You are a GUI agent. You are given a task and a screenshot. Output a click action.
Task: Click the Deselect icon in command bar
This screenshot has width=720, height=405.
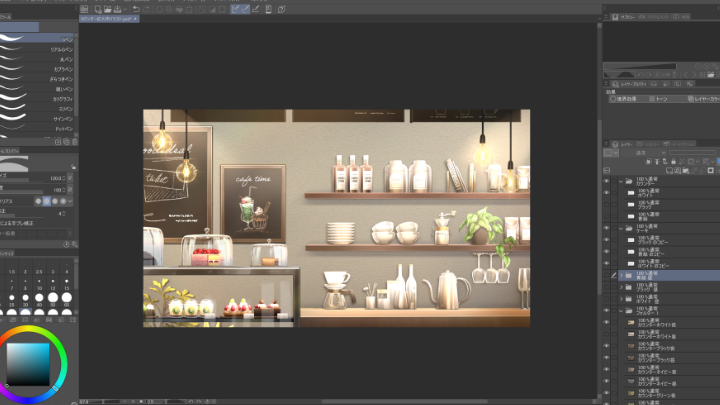click(202, 9)
